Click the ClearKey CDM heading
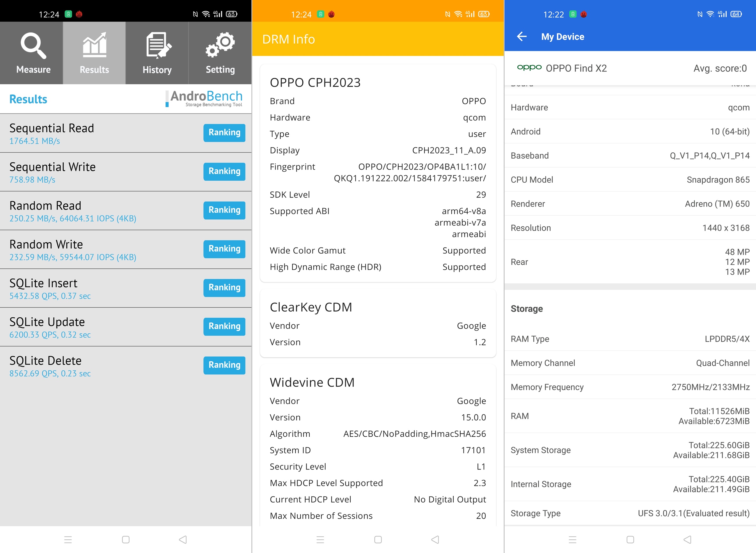756x553 pixels. click(311, 307)
